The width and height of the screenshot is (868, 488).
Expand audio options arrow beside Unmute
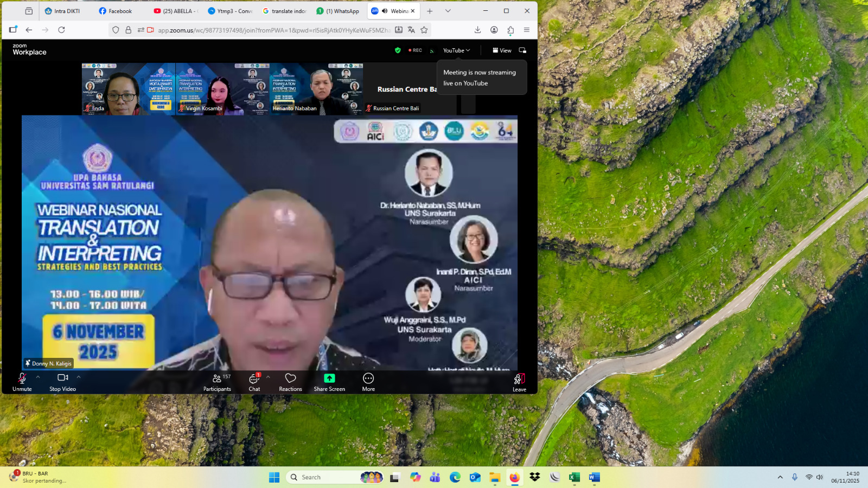[x=38, y=377]
